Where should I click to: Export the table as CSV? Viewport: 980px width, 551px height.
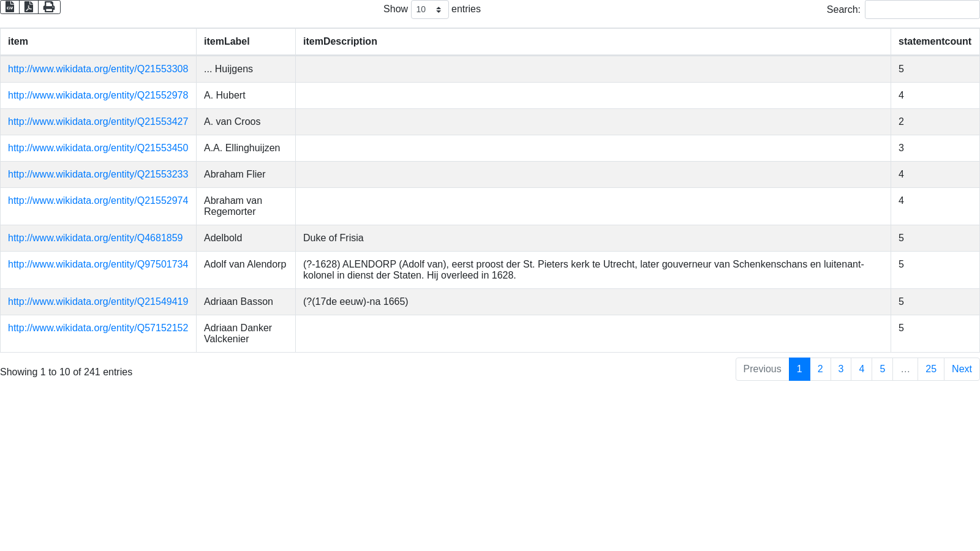pos(10,7)
